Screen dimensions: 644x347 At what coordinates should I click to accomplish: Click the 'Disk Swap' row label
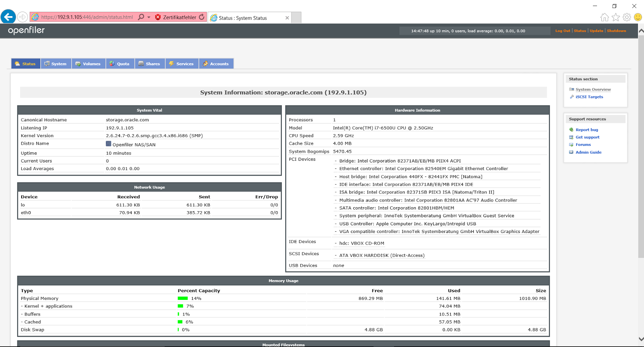click(x=33, y=330)
